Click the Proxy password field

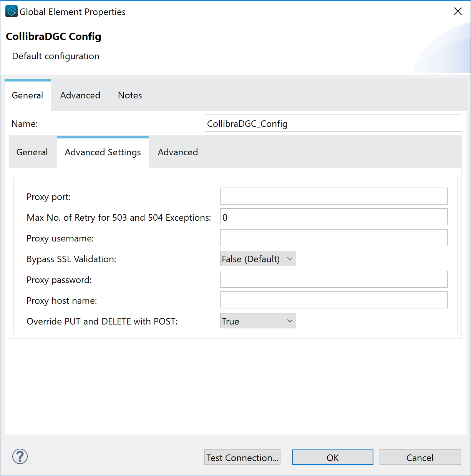tap(334, 279)
